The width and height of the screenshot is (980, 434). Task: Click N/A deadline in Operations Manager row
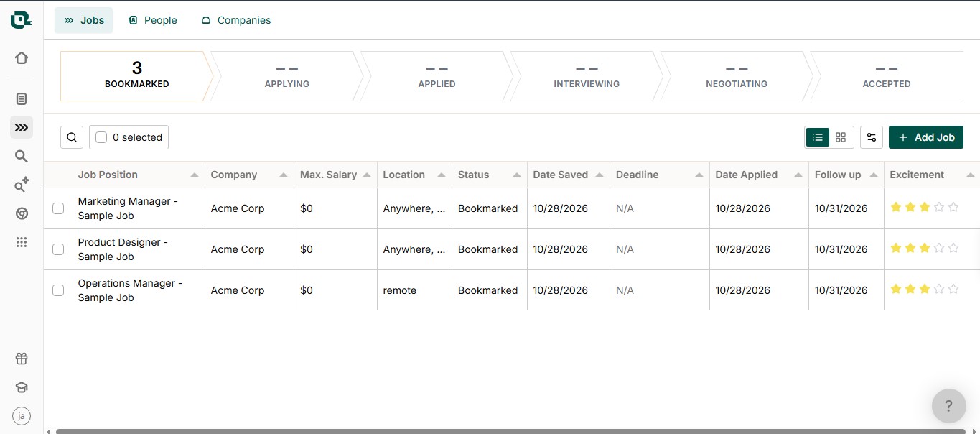coord(625,290)
